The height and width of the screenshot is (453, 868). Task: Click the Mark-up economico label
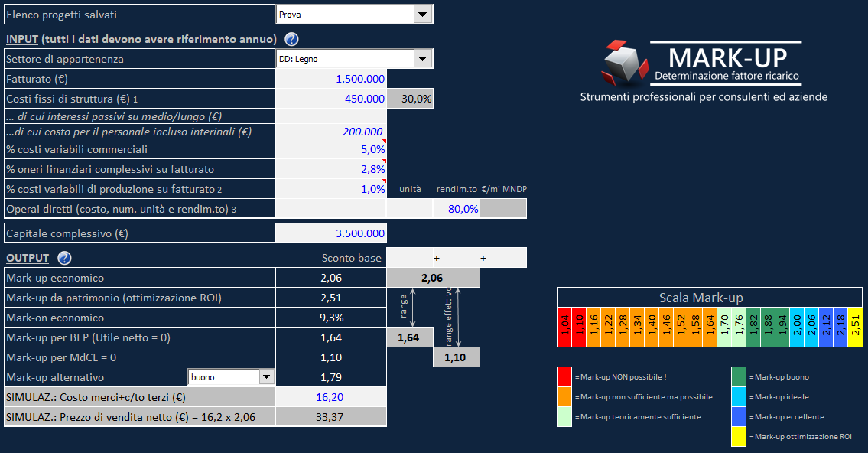55,278
